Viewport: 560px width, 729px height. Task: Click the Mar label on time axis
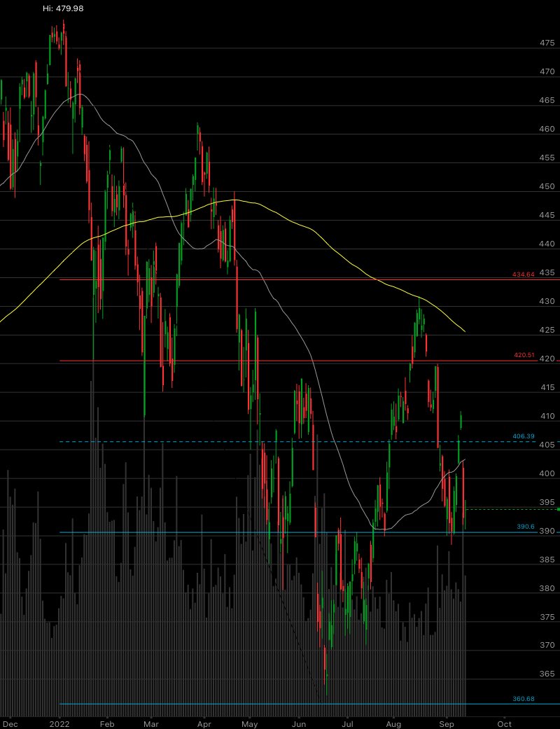click(151, 724)
